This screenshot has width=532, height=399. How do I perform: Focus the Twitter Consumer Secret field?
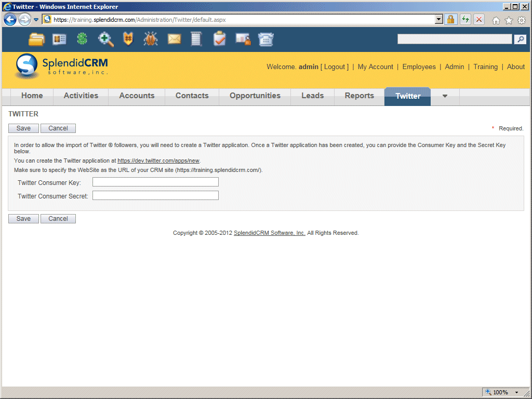click(x=155, y=195)
